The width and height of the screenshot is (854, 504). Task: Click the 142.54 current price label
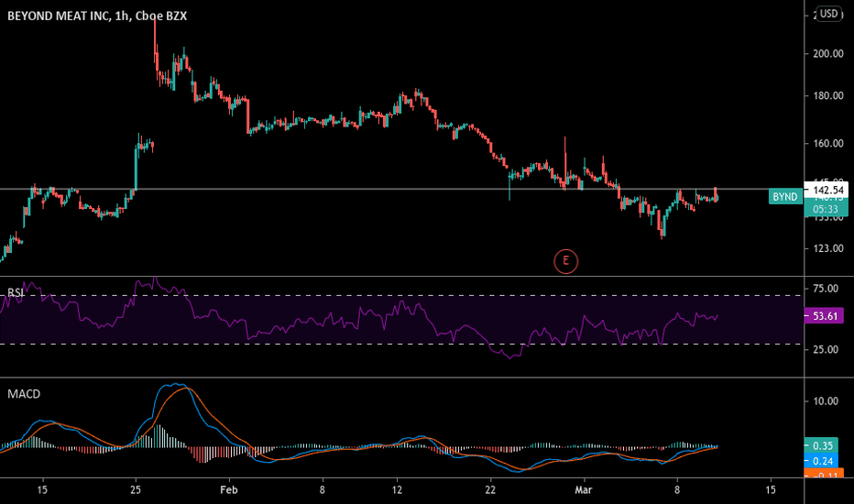(x=827, y=191)
